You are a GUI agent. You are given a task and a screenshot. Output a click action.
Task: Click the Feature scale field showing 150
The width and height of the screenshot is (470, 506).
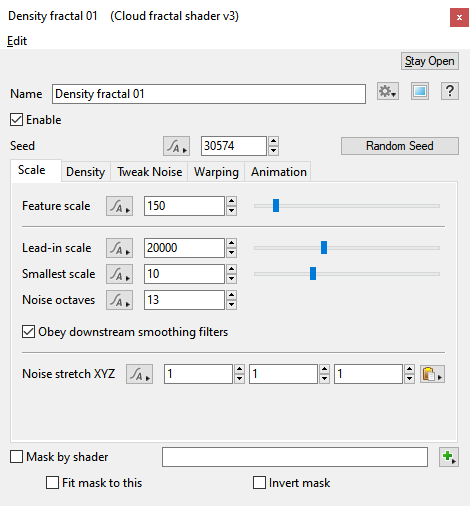[x=184, y=206]
